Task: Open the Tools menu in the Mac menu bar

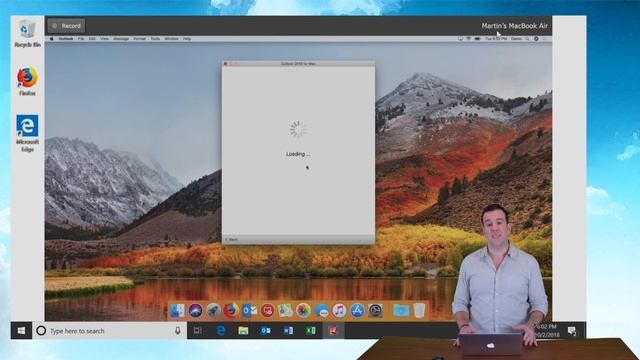Action: point(155,39)
